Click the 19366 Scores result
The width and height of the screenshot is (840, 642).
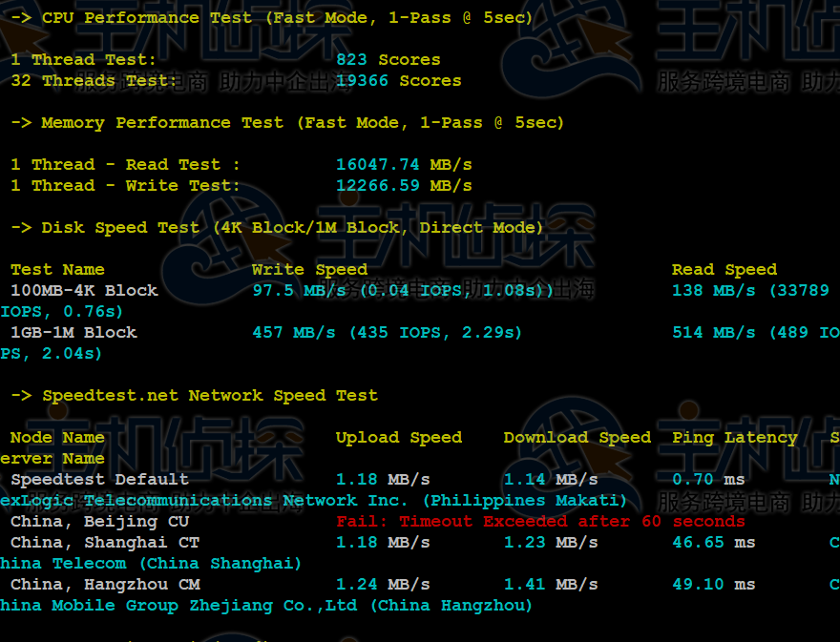pos(398,81)
